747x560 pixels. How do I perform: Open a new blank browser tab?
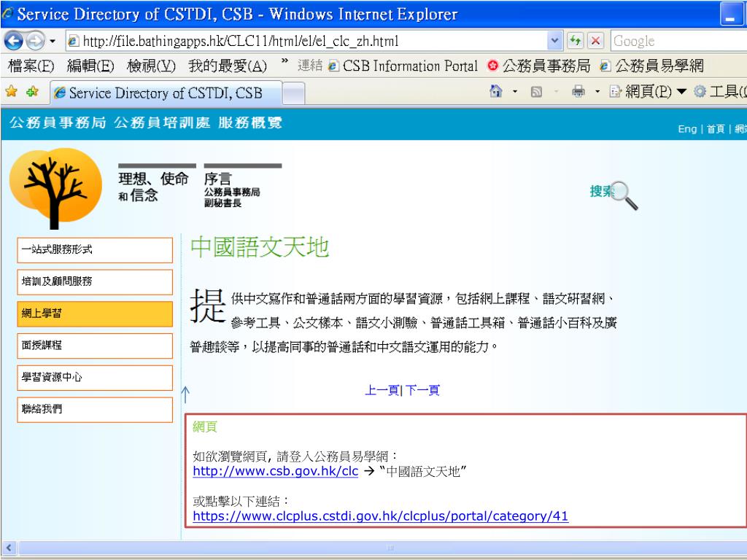tap(293, 93)
